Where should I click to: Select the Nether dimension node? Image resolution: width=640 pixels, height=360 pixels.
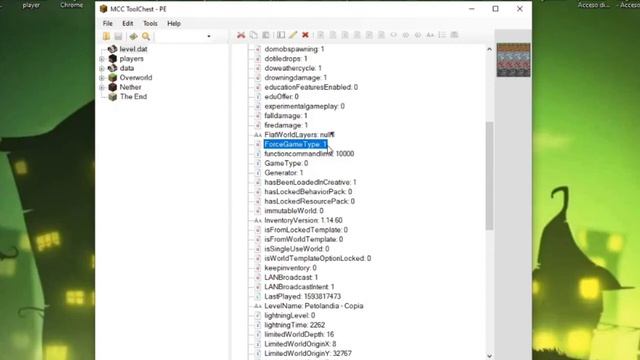click(x=130, y=87)
